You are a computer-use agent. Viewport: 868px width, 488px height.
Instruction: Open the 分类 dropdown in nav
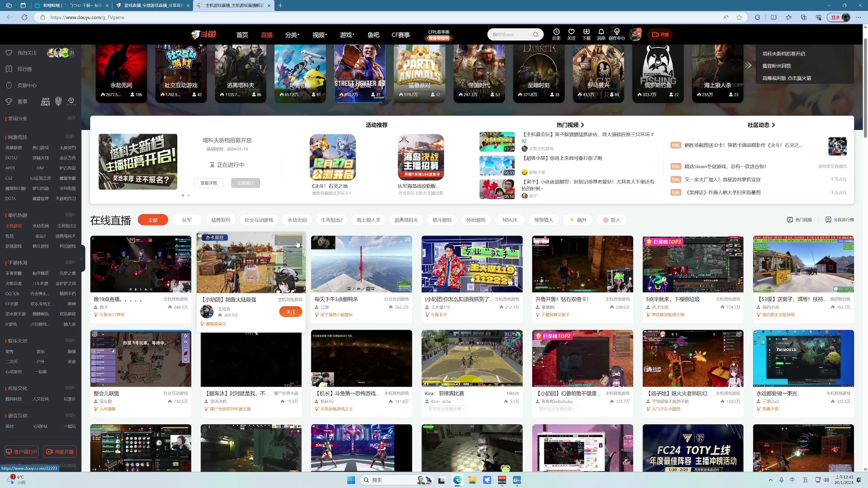point(292,35)
